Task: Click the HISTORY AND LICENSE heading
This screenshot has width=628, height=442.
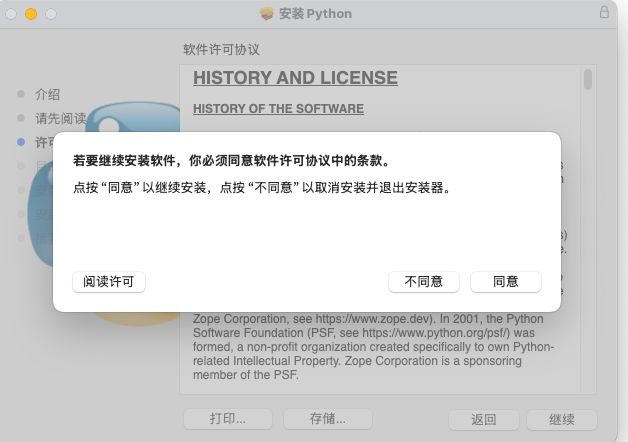Action: tap(295, 78)
